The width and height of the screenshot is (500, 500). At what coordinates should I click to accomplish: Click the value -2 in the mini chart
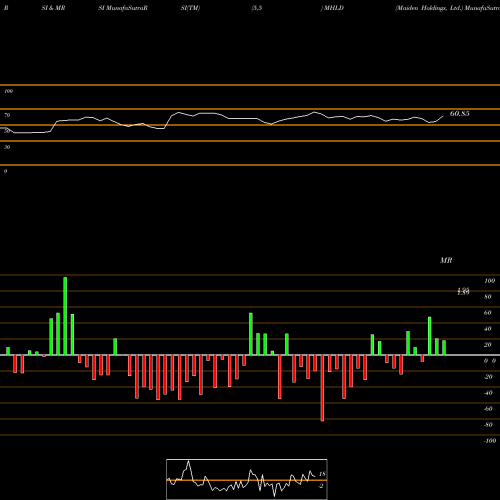[x=321, y=486]
